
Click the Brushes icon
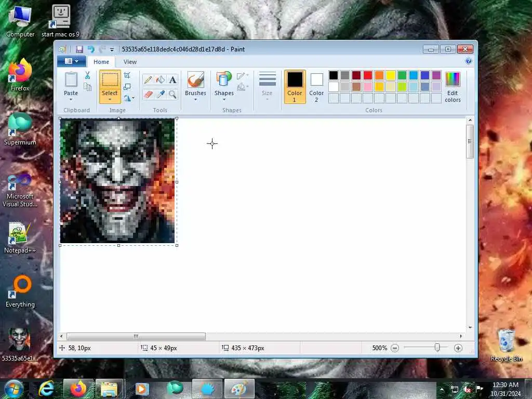[x=195, y=79]
